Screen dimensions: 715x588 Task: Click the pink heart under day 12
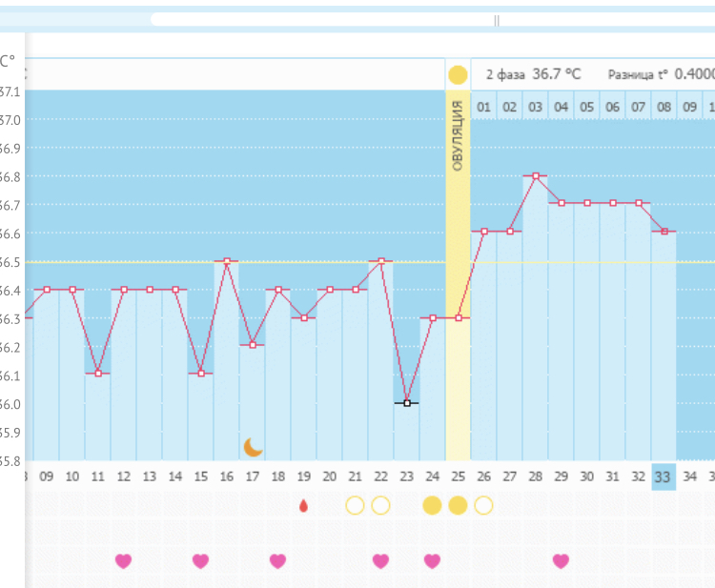click(123, 560)
